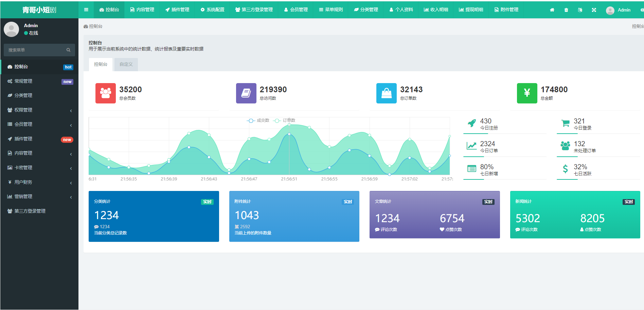Open 收入明细 in the top navigation
The image size is (644, 310).
(x=436, y=10)
